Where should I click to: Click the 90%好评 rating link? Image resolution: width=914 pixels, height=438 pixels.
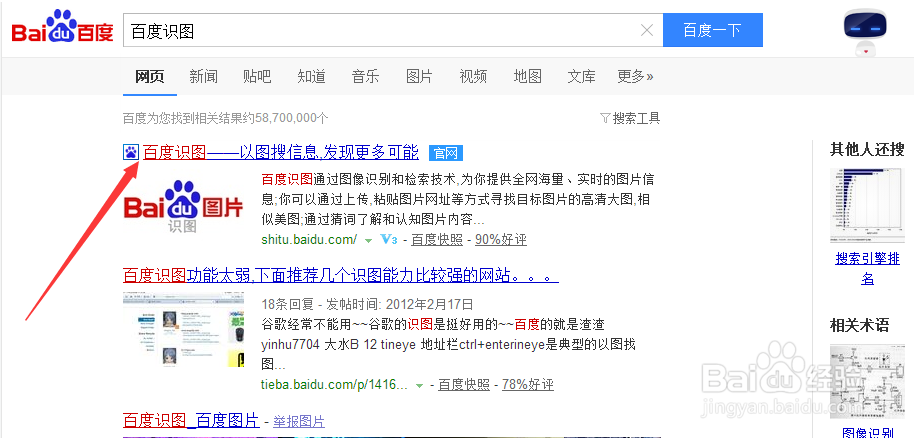(501, 240)
